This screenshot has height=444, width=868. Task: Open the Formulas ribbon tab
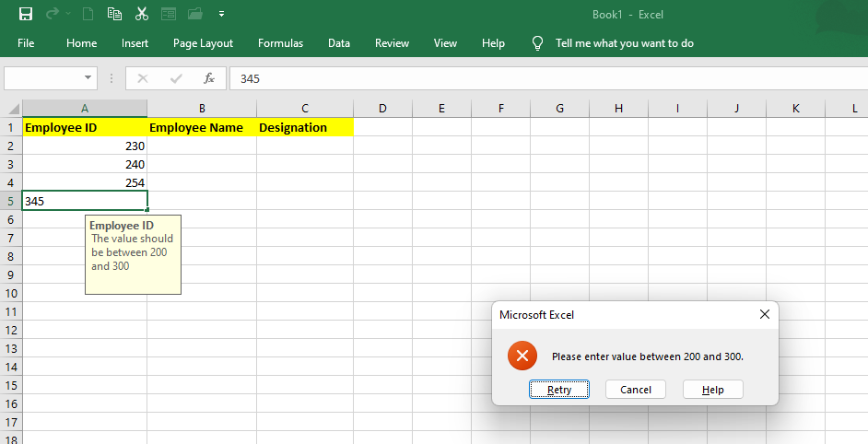click(280, 43)
